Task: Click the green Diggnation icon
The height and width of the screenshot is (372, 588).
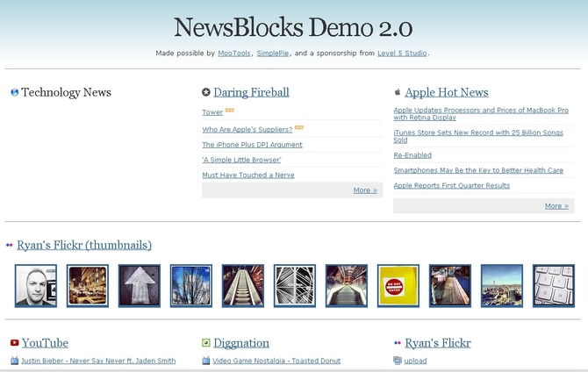Action: click(206, 342)
